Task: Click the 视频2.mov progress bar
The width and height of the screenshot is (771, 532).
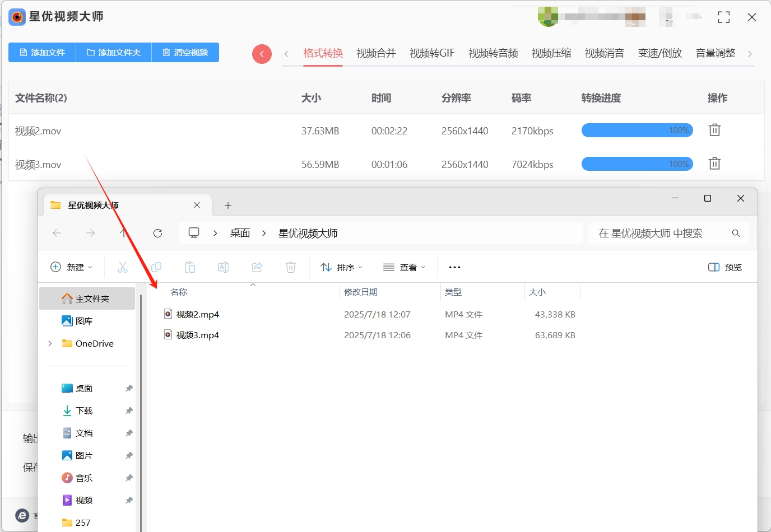Action: (637, 130)
